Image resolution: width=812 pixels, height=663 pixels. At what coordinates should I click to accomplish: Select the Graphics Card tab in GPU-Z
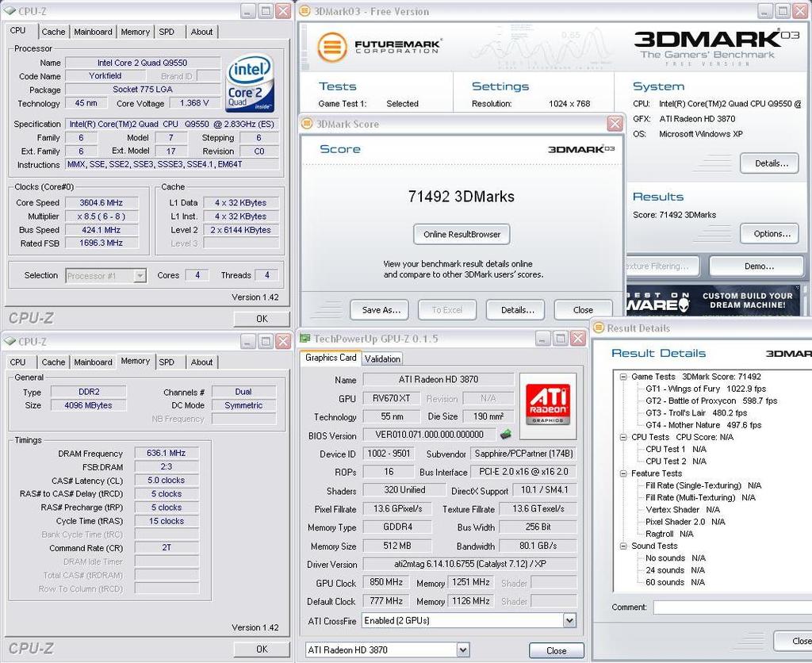[x=331, y=358]
